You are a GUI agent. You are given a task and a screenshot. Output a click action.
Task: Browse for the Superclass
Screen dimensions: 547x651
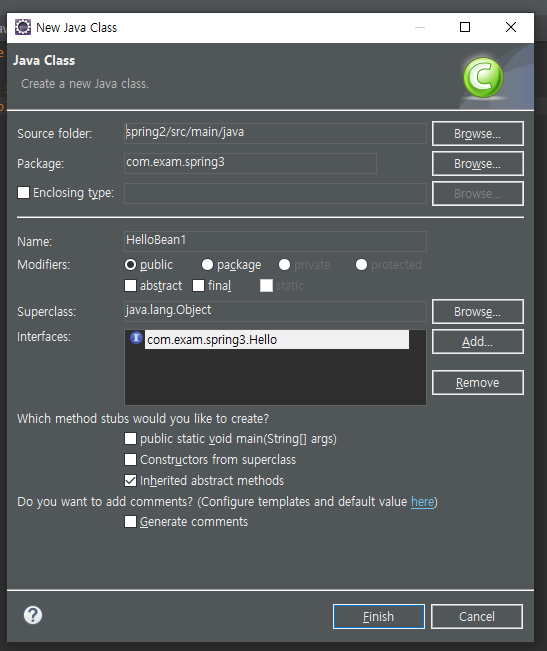click(x=478, y=311)
